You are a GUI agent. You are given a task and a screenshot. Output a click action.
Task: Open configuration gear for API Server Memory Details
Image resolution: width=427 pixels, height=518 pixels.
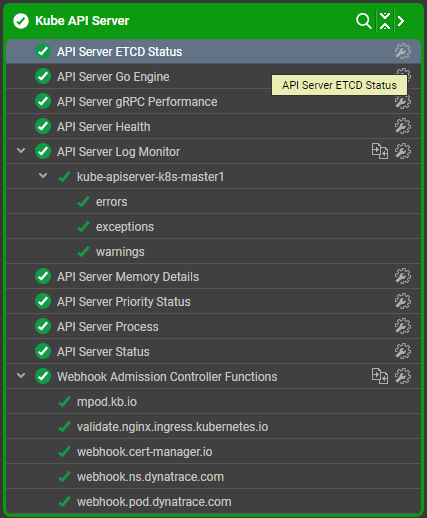point(403,276)
